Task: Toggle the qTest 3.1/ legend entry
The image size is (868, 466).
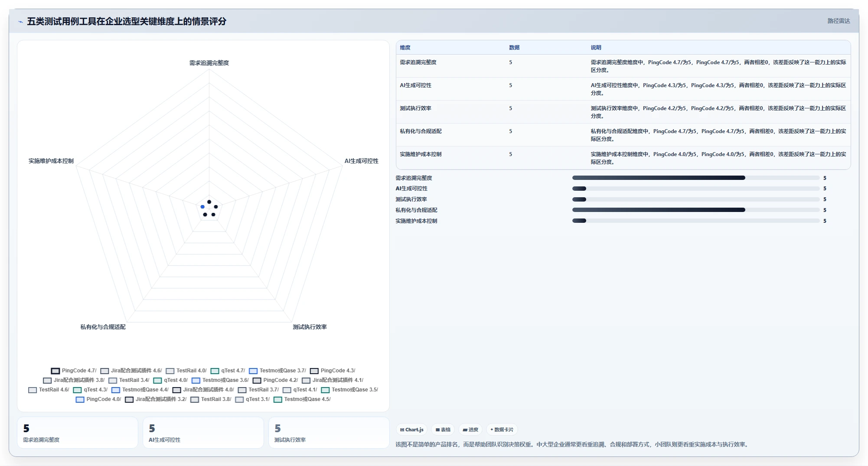Action: (x=252, y=399)
